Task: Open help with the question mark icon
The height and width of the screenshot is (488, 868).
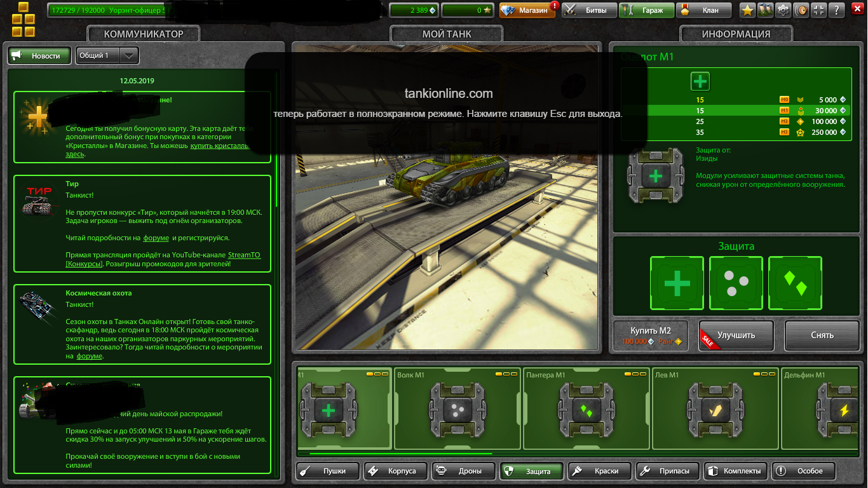Action: [837, 10]
